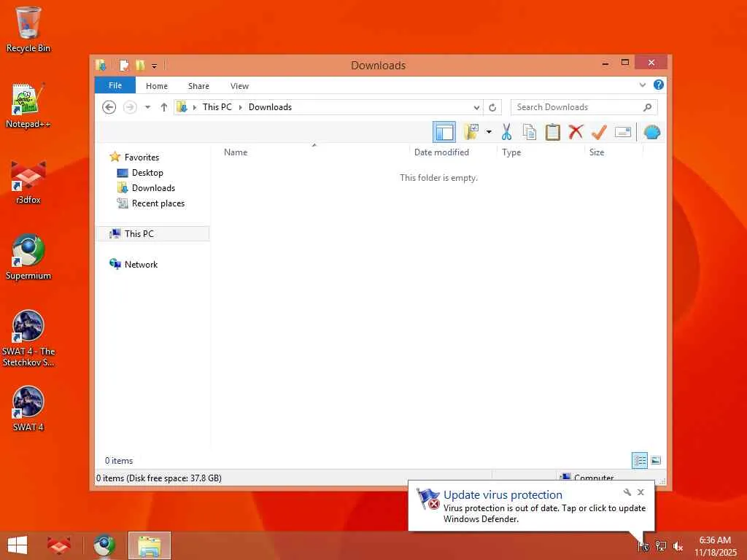Image resolution: width=747 pixels, height=560 pixels.
Task: Click the Paste clipboard icon
Action: pos(553,132)
